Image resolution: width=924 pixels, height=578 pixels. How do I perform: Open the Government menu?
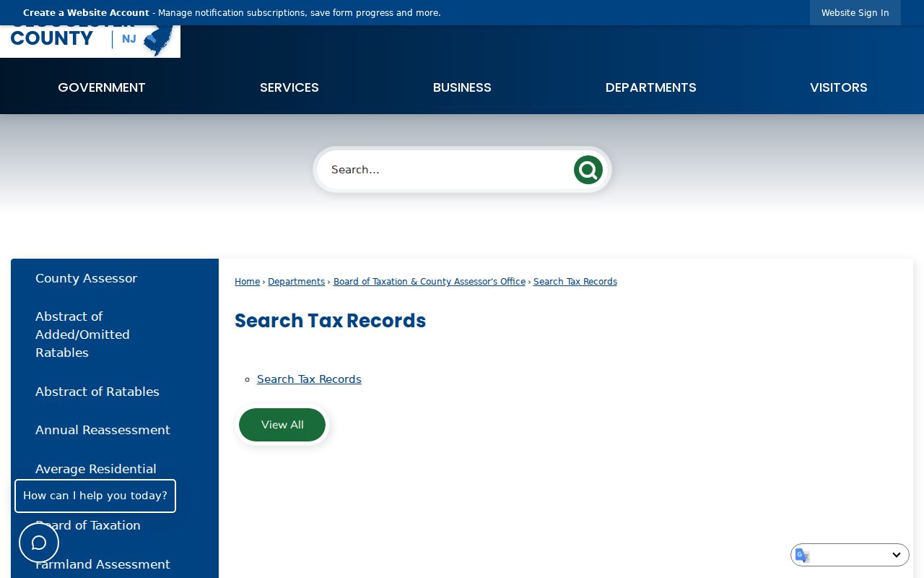(102, 87)
